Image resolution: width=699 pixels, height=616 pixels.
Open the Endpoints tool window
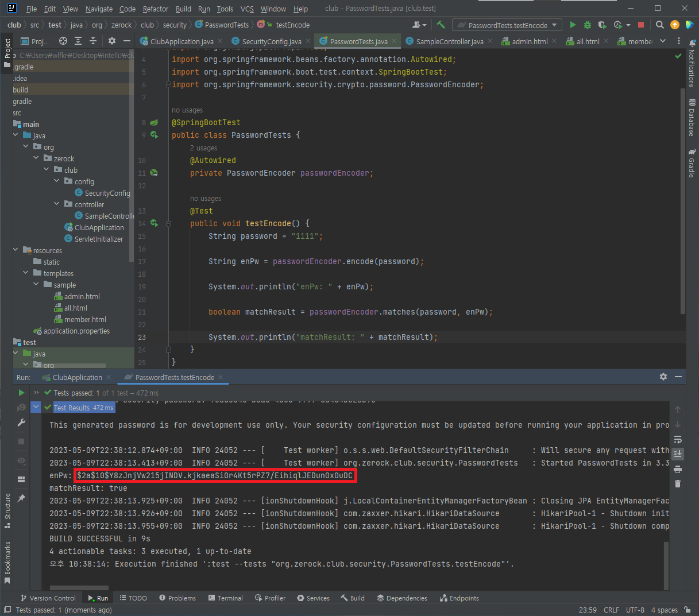(459, 598)
